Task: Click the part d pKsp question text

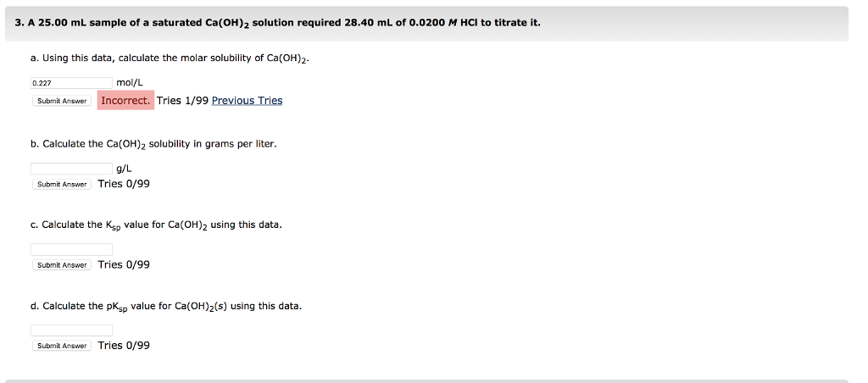Action: point(165,306)
